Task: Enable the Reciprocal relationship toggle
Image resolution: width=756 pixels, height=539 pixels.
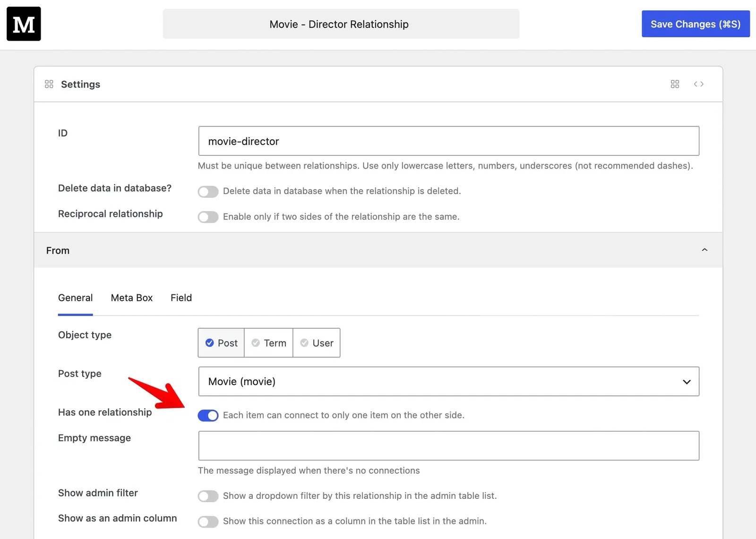Action: [x=208, y=217]
